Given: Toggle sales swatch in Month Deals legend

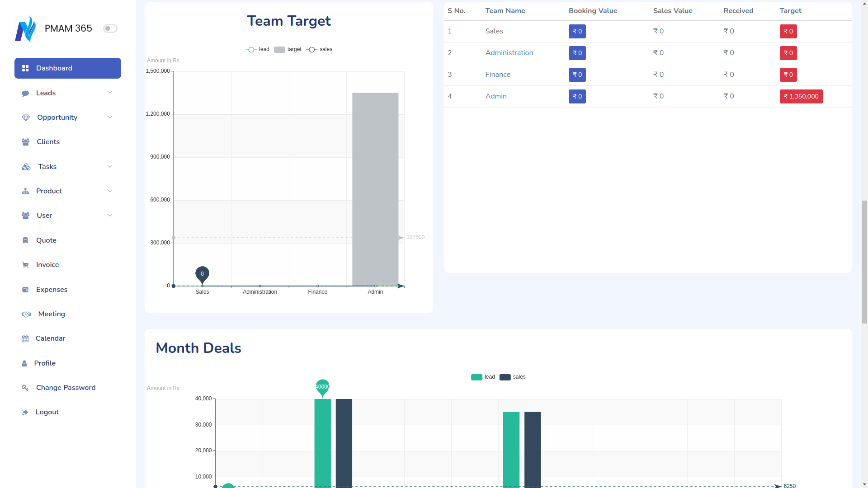Looking at the screenshot, I should tap(505, 377).
